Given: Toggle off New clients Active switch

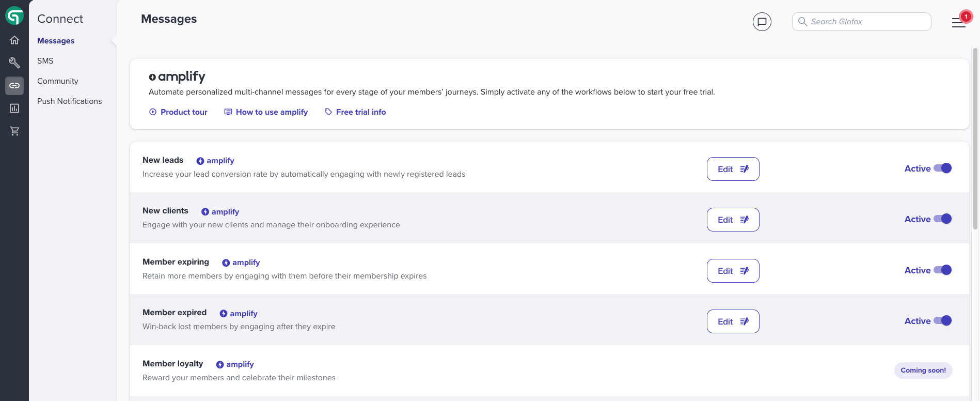Looking at the screenshot, I should click(943, 219).
